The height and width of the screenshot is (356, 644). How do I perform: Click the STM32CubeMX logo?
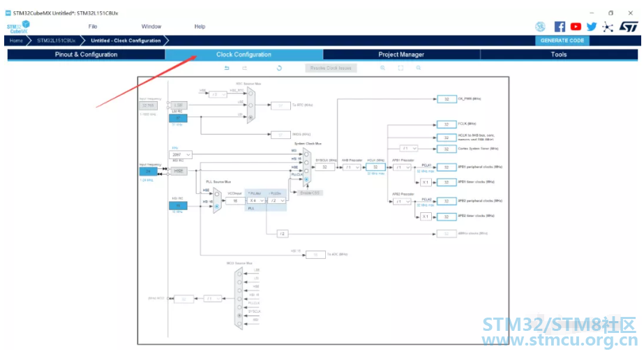point(18,27)
